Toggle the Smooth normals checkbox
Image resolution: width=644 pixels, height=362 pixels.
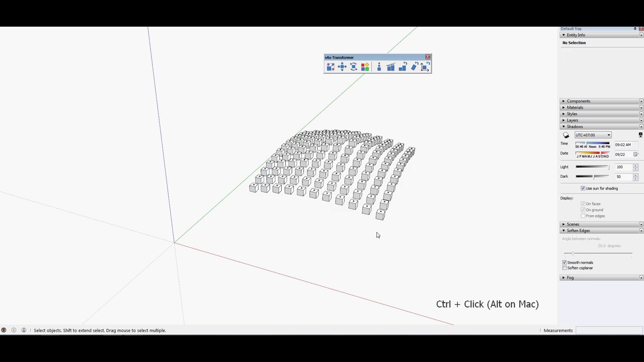coord(565,262)
